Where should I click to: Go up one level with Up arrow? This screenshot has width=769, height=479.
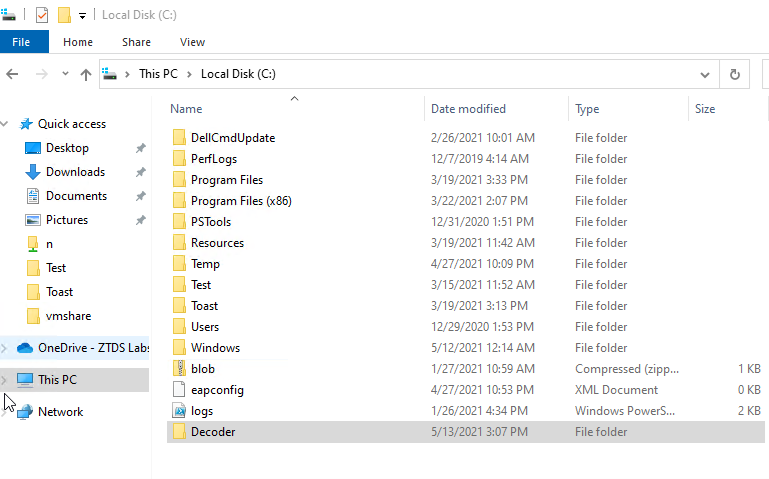pyautogui.click(x=86, y=75)
